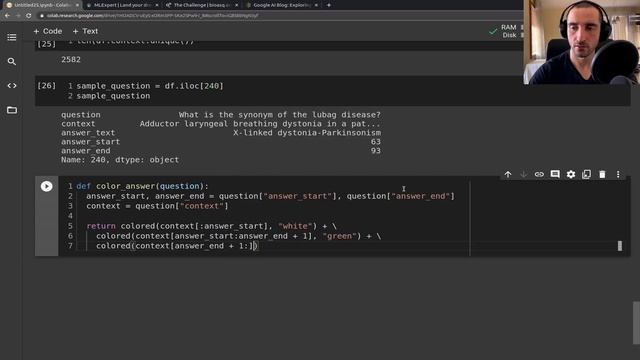Image resolution: width=640 pixels, height=360 pixels.
Task: Close the MLExpert browser tab
Action: [x=157, y=5]
